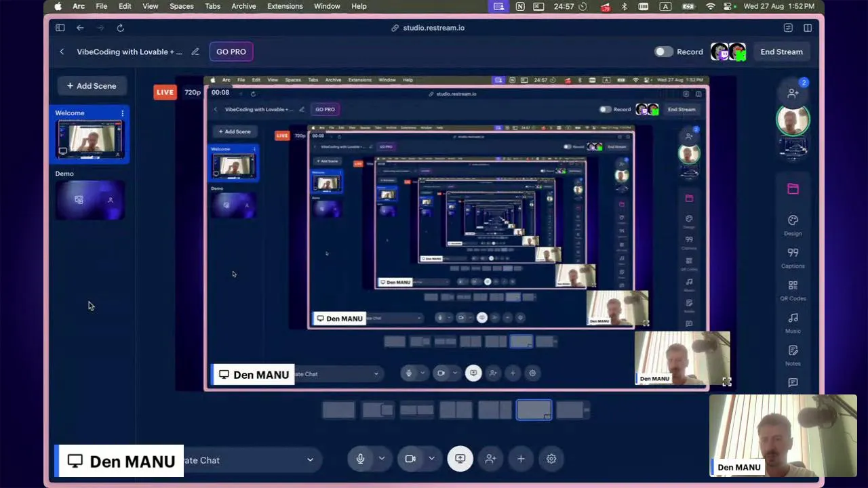Select the Demo scene thumbnail
The width and height of the screenshot is (868, 488).
[x=90, y=200]
